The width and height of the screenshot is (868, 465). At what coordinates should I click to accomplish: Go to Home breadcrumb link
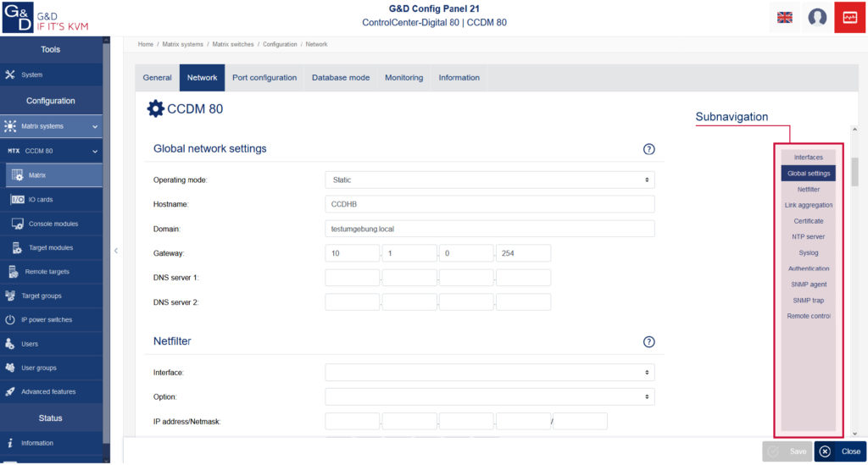(146, 44)
